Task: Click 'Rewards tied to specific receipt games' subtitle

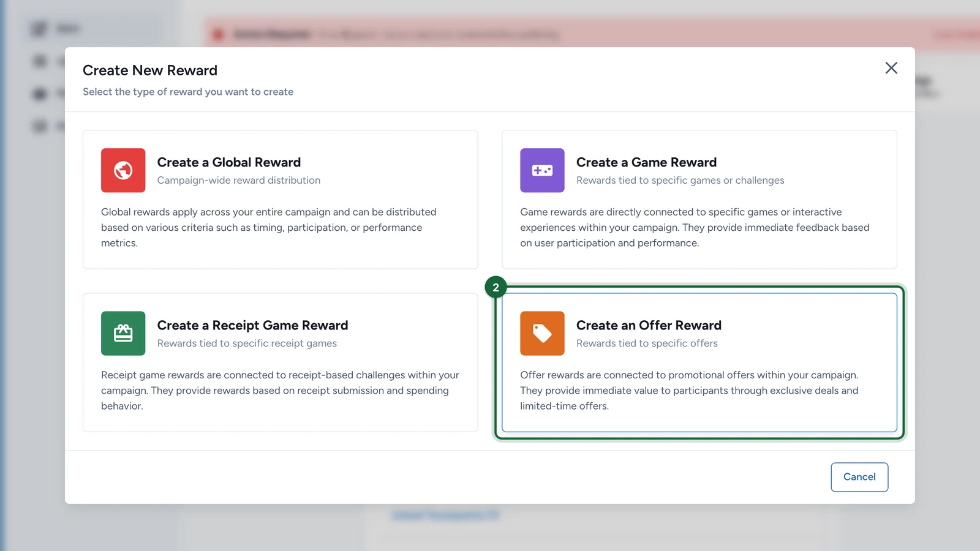Action: [x=247, y=343]
